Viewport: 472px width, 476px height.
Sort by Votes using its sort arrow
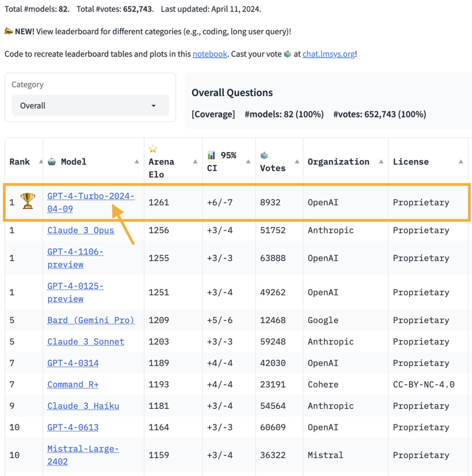296,162
